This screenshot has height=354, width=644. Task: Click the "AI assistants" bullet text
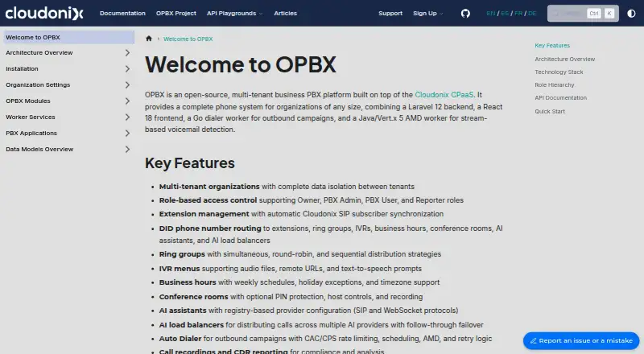[x=183, y=311]
